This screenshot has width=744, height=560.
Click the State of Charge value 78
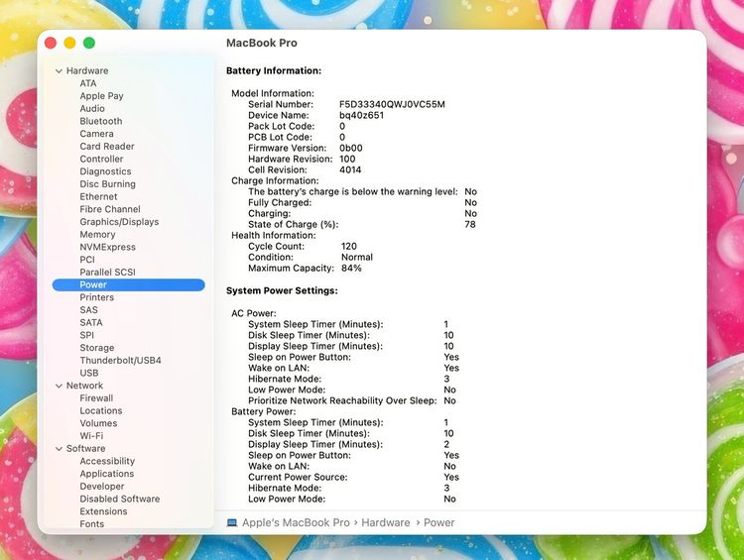pyautogui.click(x=470, y=224)
